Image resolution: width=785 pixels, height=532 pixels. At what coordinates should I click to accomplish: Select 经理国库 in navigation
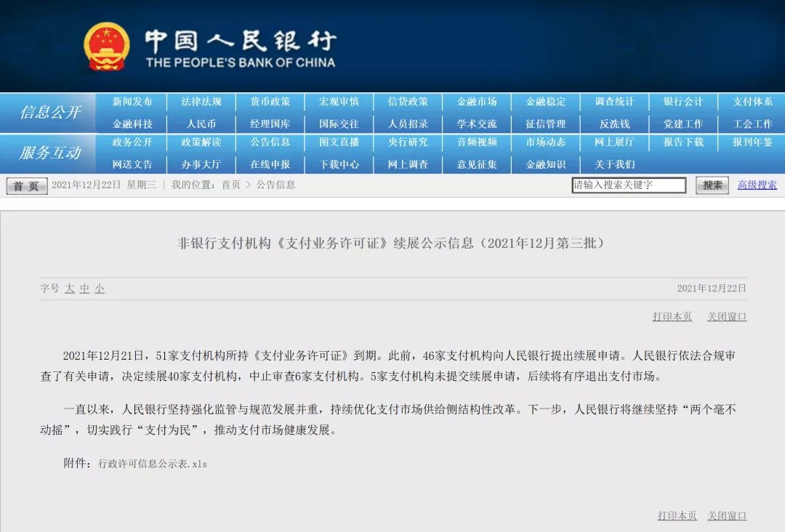click(x=270, y=124)
